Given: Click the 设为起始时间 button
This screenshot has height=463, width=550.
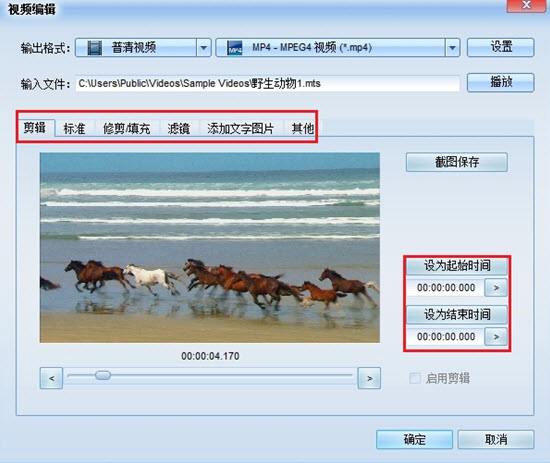Looking at the screenshot, I should tap(457, 266).
